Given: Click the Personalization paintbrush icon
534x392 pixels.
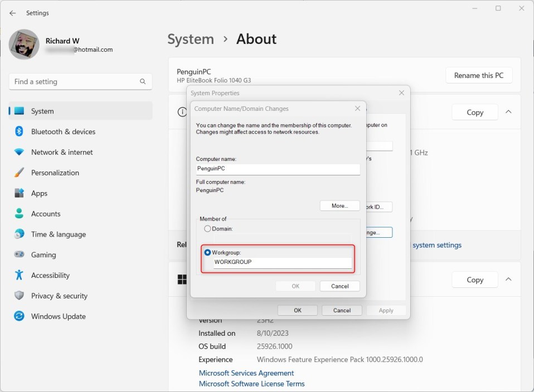Looking at the screenshot, I should [x=19, y=173].
